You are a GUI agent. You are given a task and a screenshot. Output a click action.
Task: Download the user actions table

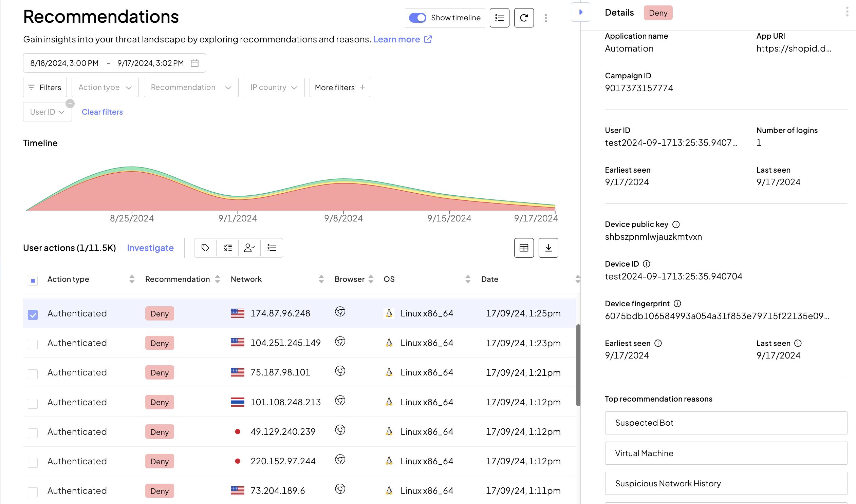pos(548,248)
